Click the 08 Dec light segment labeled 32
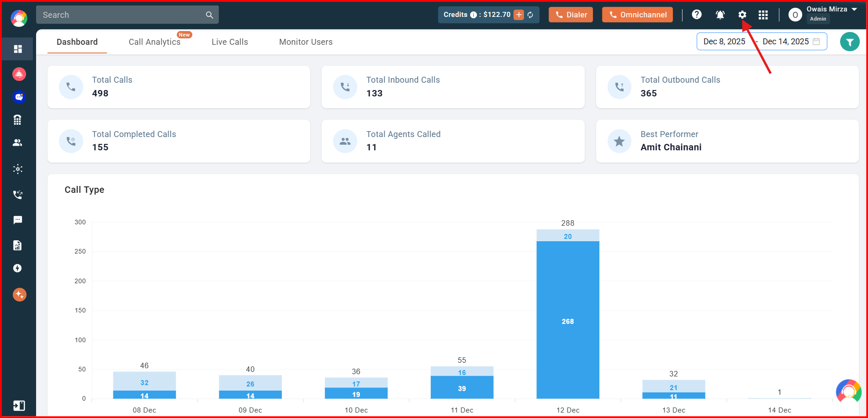868x418 pixels. click(144, 381)
